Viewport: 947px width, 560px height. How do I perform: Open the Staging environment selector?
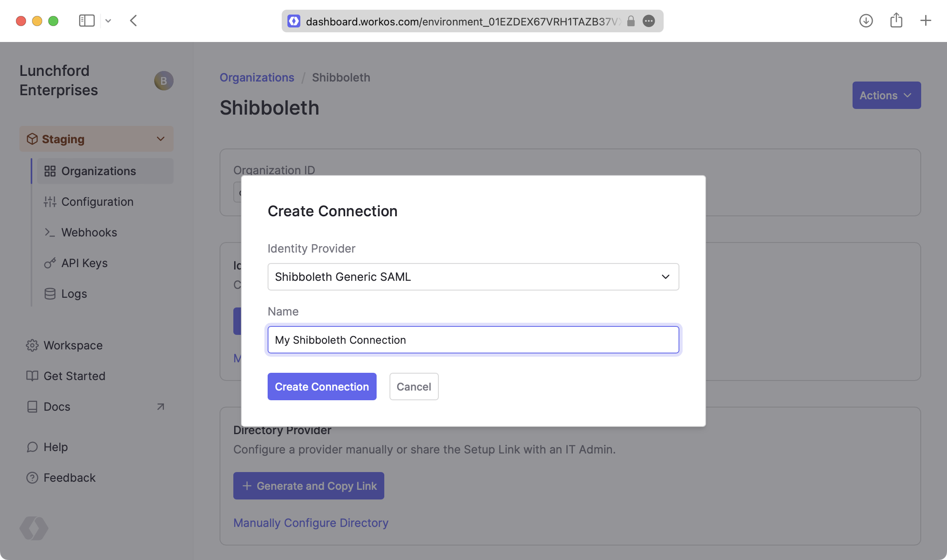pyautogui.click(x=96, y=139)
